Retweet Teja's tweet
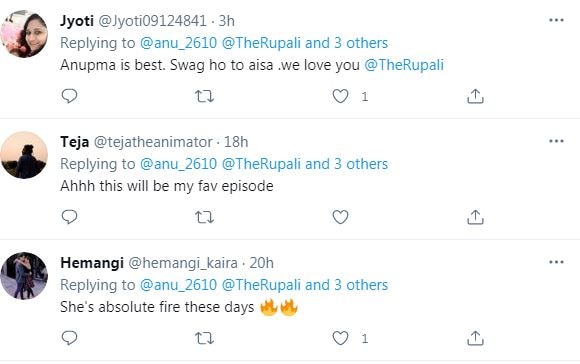The image size is (580, 364). point(204,217)
